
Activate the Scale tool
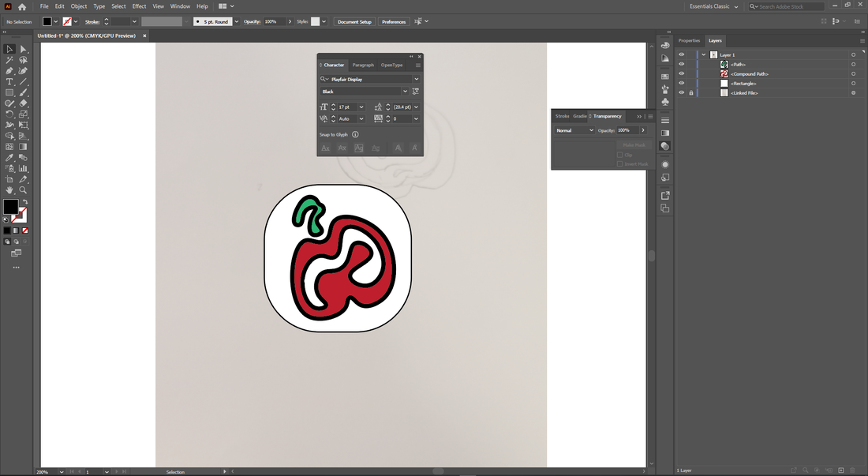[23, 114]
